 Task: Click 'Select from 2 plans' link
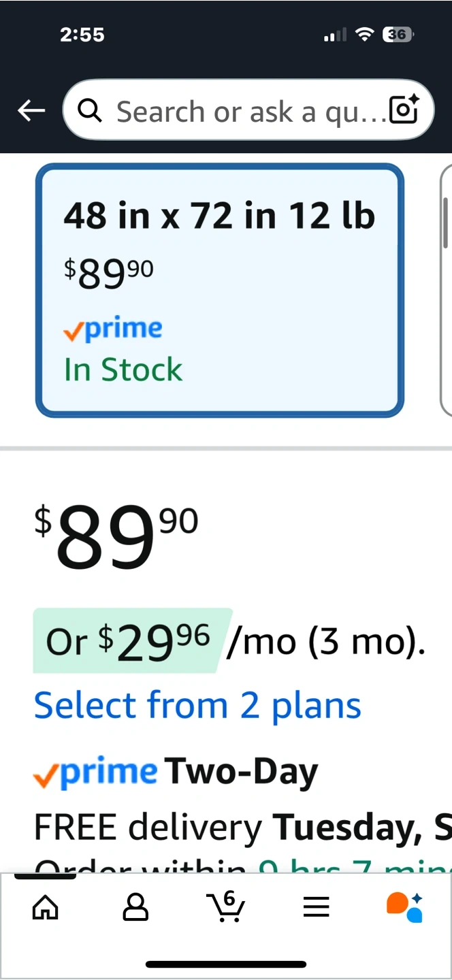click(x=197, y=705)
